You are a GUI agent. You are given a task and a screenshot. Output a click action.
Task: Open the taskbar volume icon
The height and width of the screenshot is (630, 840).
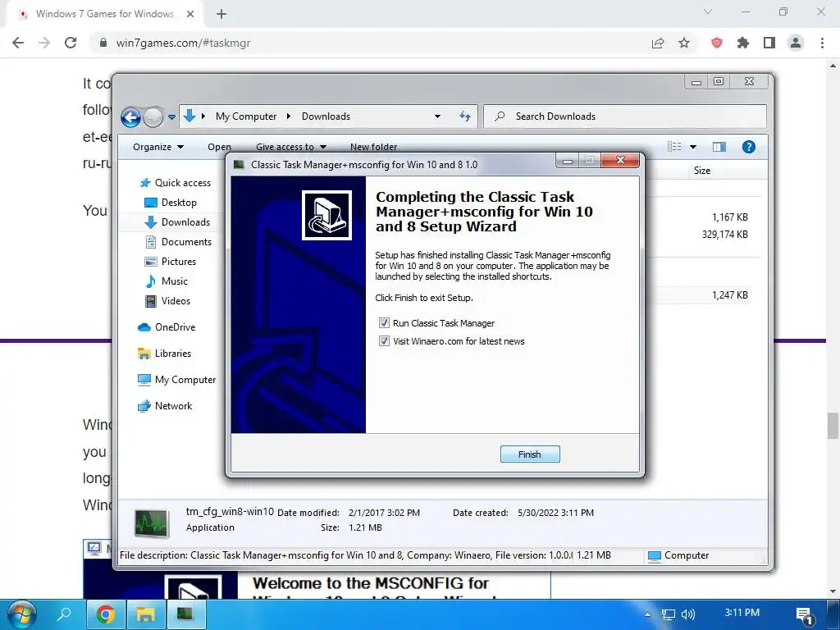pos(688,614)
